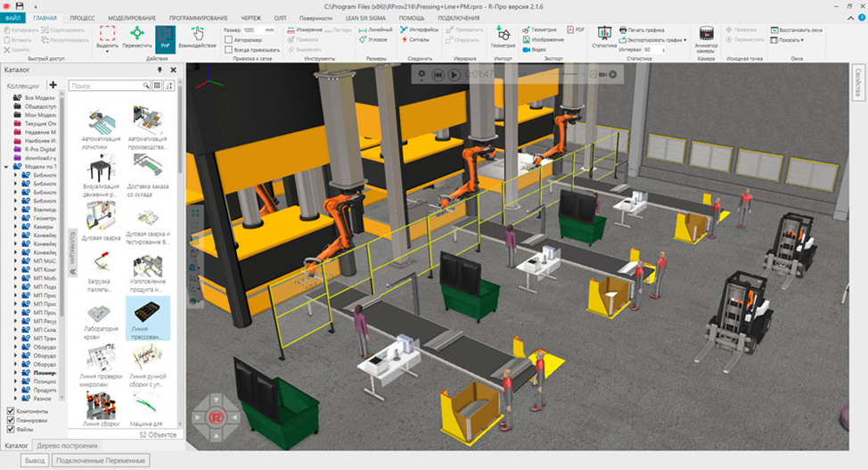Open Статистика chart icon in ribbon
The height and width of the screenshot is (470, 868).
coord(603,37)
